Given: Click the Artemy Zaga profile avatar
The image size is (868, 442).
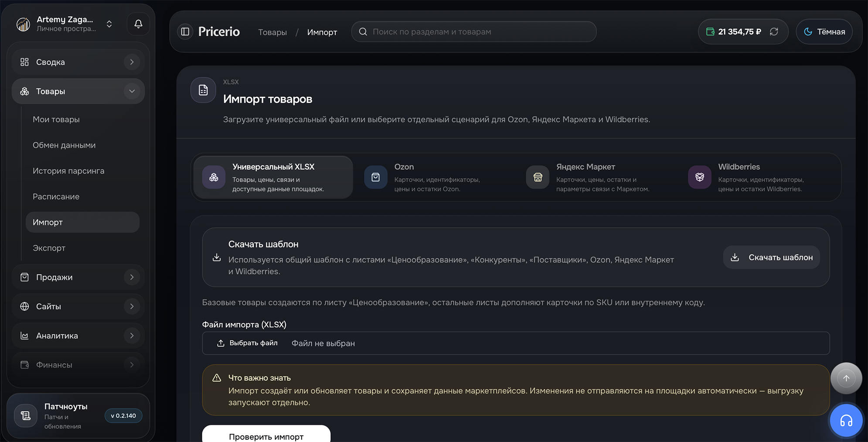Looking at the screenshot, I should (23, 24).
